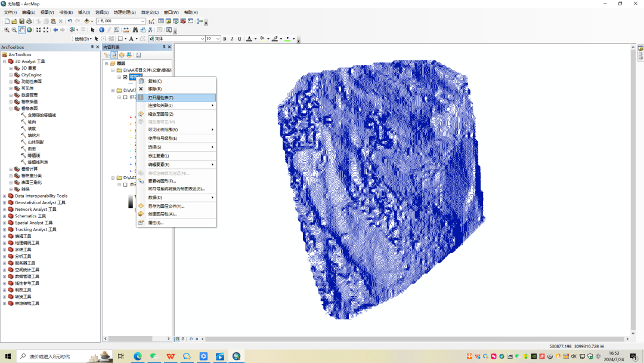Screen dimensions: 644x363
Task: Expand the CityEngine toolset
Action: point(11,75)
